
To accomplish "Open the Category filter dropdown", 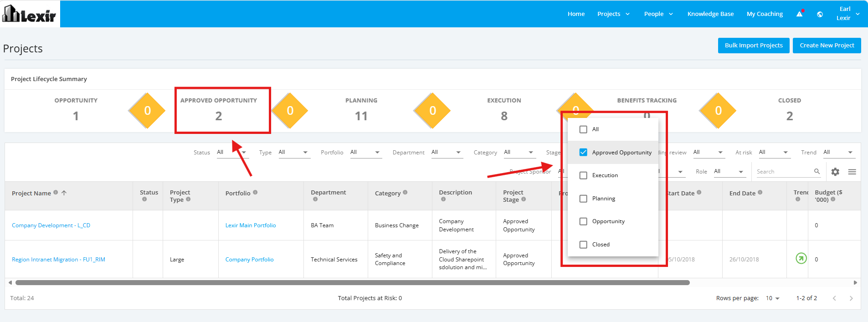I will coord(519,153).
